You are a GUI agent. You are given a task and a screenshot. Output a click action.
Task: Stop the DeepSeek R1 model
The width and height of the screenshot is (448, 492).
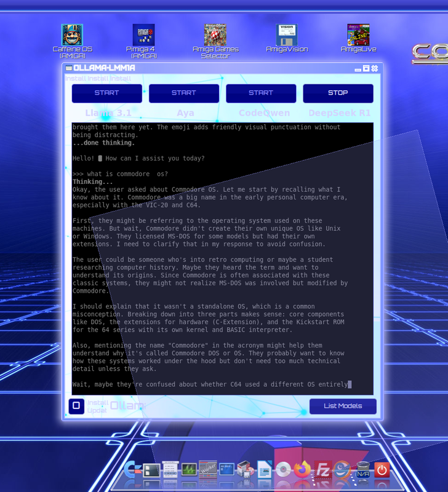pos(338,93)
